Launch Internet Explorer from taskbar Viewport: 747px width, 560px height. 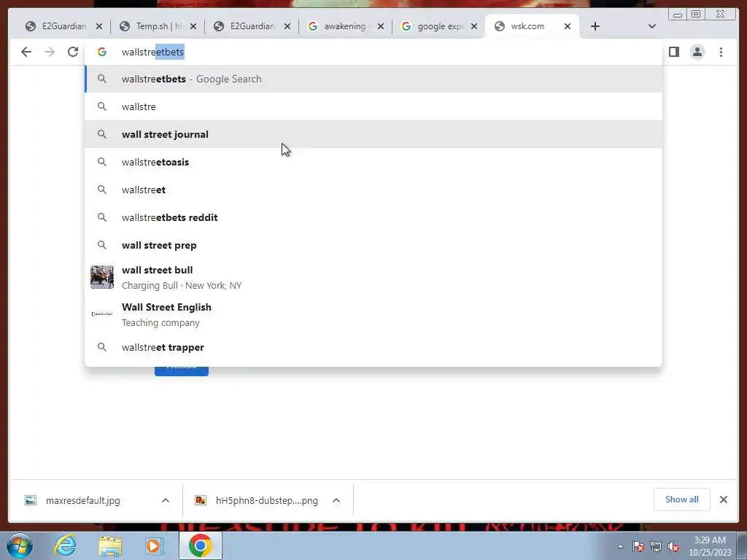(x=65, y=545)
